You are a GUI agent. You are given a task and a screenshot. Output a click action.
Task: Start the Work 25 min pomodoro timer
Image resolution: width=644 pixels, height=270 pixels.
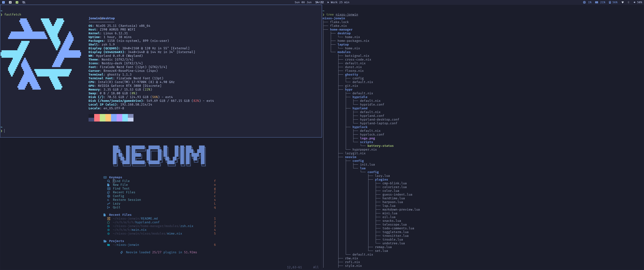(338, 2)
